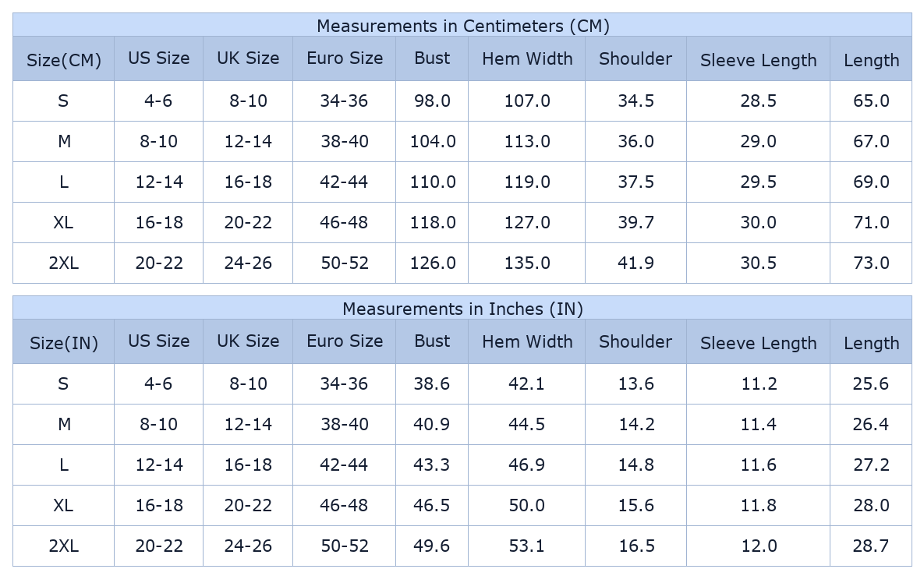Select the Length value 28.7
The height and width of the screenshot is (583, 924).
[871, 546]
